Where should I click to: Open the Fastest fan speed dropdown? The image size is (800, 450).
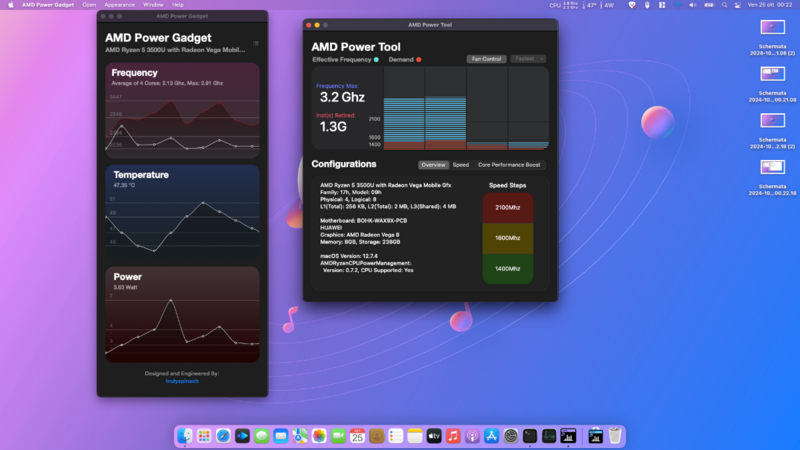pos(528,59)
